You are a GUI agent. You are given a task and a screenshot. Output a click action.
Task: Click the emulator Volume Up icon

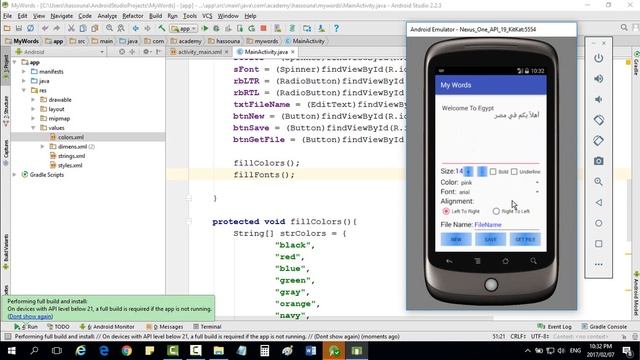coord(598,79)
